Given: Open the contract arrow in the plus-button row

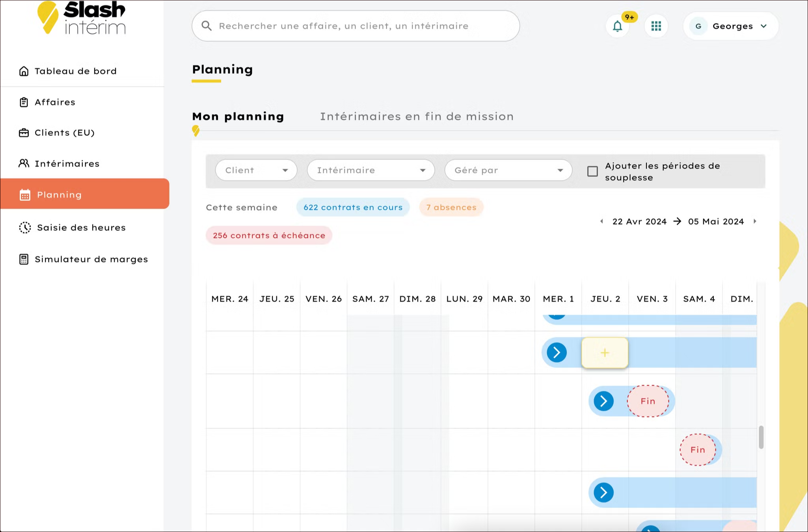Looking at the screenshot, I should click(557, 352).
